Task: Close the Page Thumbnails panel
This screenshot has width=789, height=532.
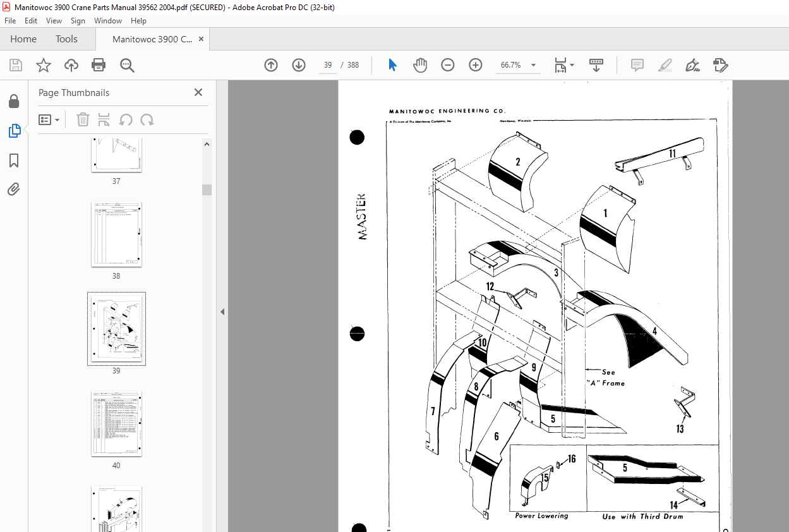Action: (x=198, y=92)
